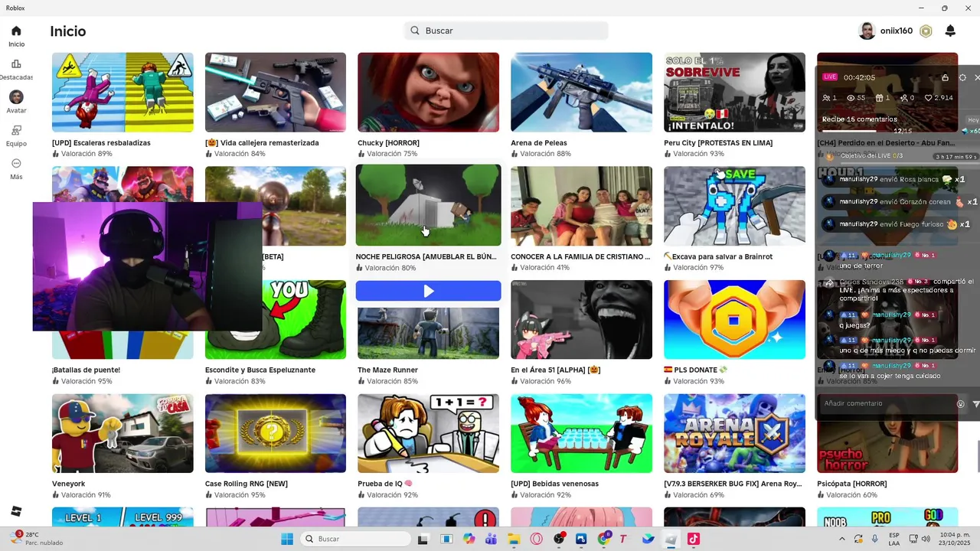Open the Peru City [PROTESTAS EN LIMA] title

tap(718, 143)
